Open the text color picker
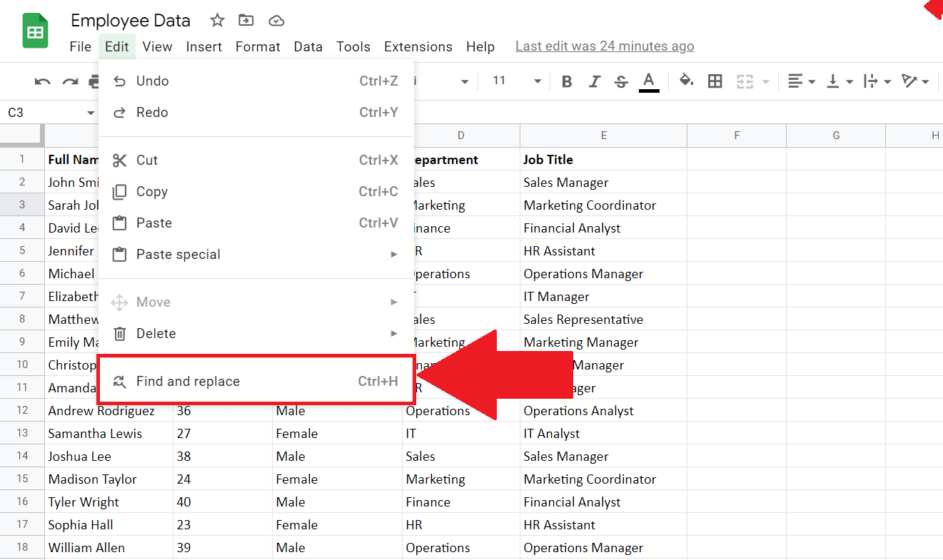The width and height of the screenshot is (943, 560). [x=648, y=81]
